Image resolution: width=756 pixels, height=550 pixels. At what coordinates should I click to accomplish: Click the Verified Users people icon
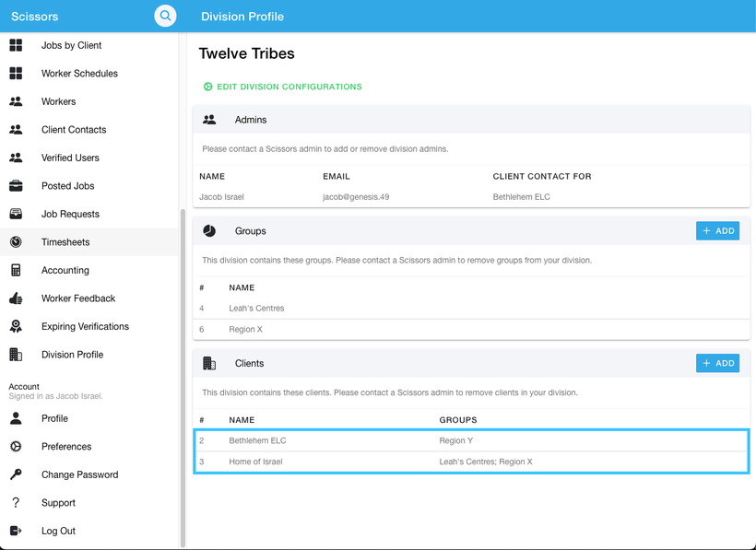(x=16, y=158)
